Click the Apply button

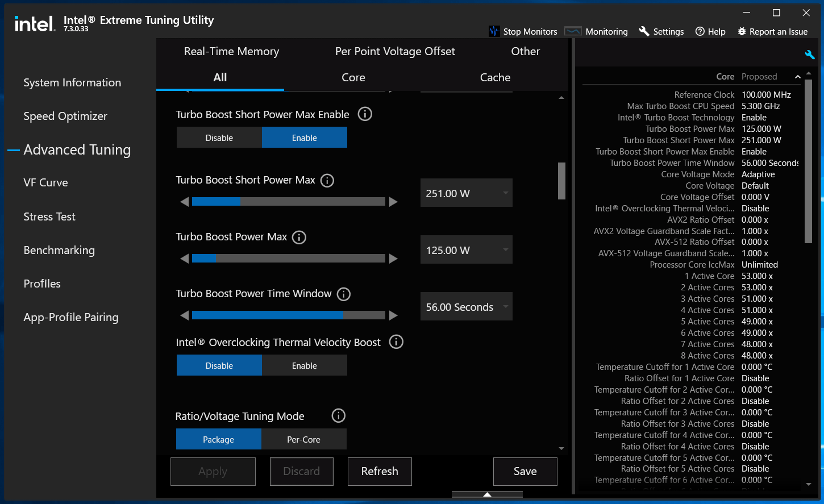(x=213, y=472)
